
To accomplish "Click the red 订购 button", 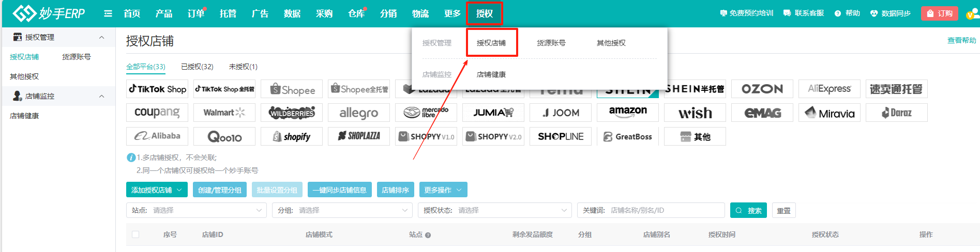I will [940, 13].
